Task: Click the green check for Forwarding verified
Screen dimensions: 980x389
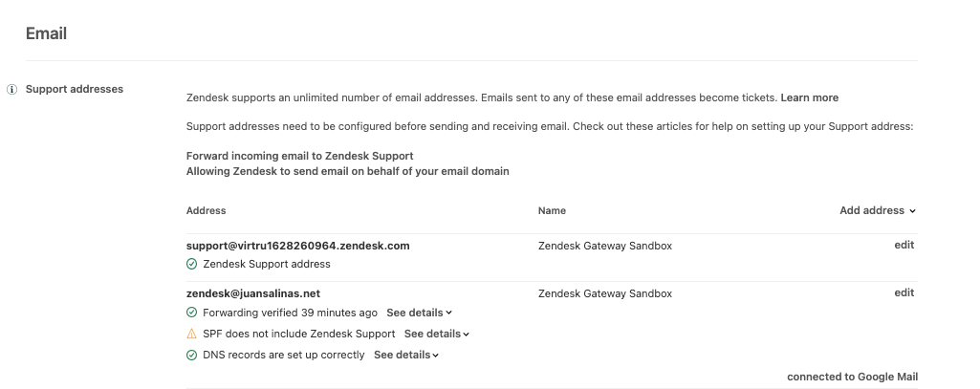Action: click(192, 313)
